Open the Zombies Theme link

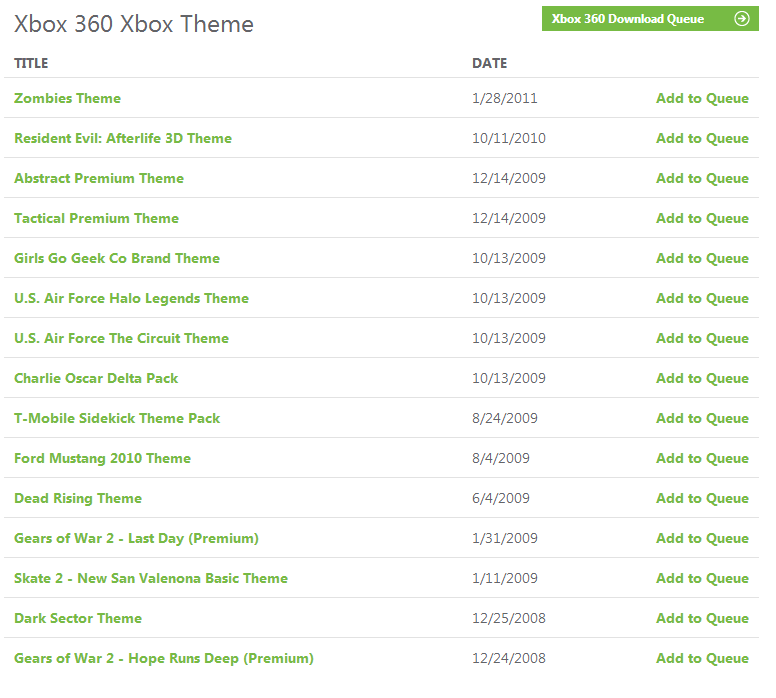click(67, 98)
